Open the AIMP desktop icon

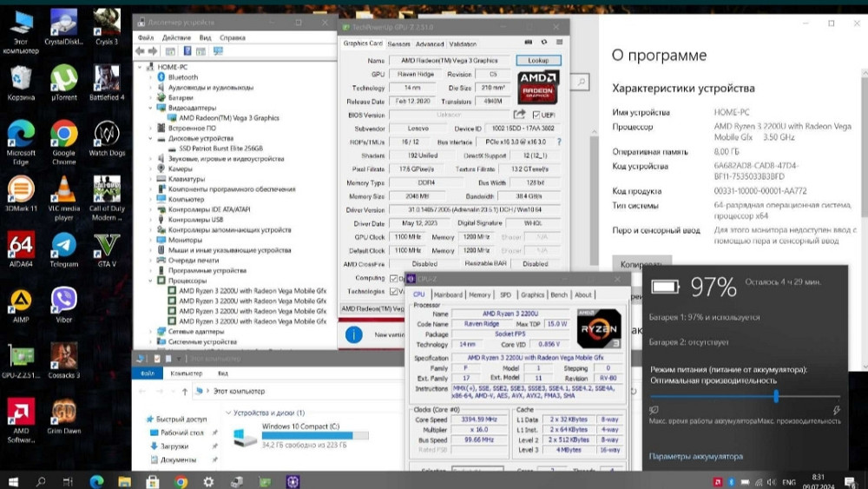pyautogui.click(x=21, y=305)
